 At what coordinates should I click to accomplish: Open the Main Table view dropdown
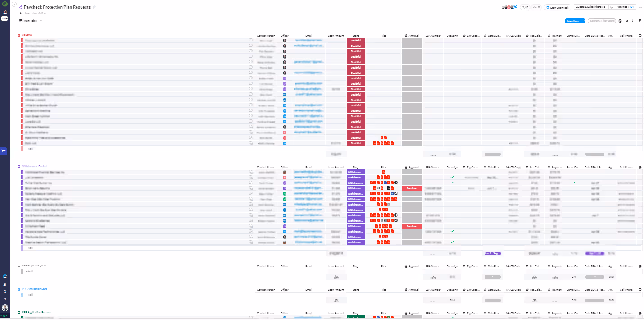[31, 21]
